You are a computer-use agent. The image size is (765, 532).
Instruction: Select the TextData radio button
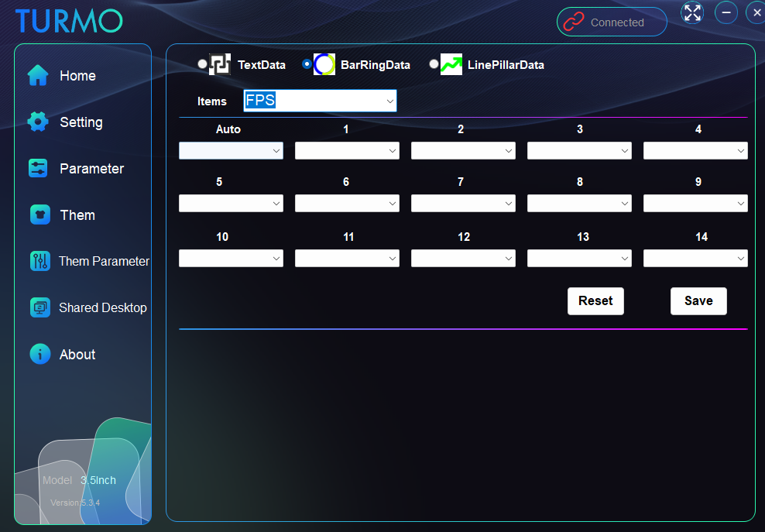pos(203,64)
